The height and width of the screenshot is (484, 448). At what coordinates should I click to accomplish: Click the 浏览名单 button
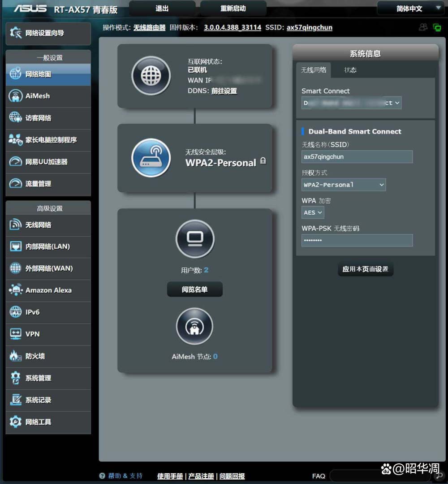tap(195, 290)
